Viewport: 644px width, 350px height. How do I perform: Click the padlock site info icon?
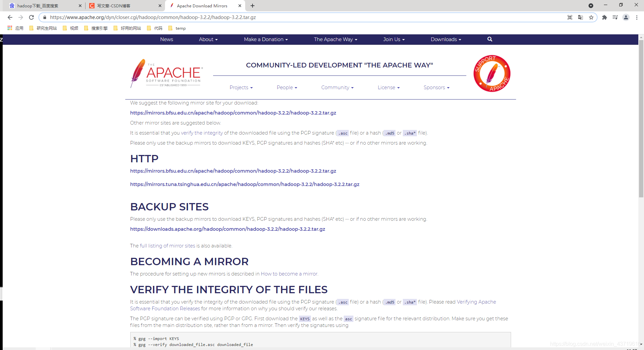pos(45,17)
